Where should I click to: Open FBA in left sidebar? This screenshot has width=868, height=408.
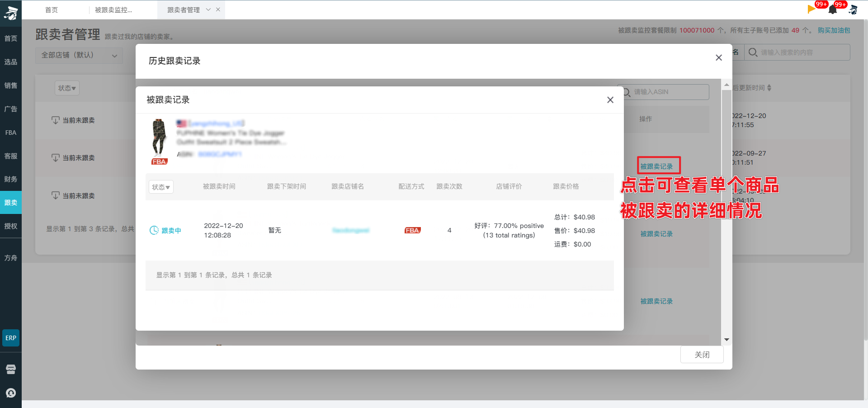[11, 133]
